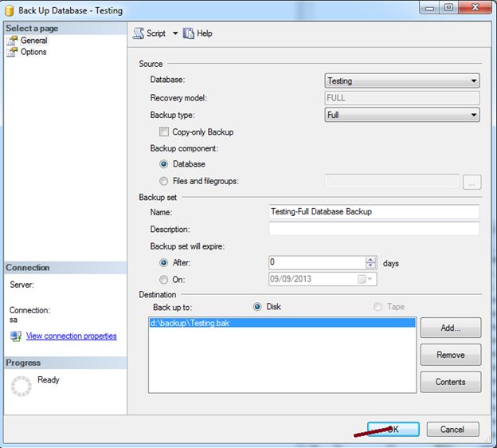
Task: Click the Options page icon
Action: pos(12,52)
